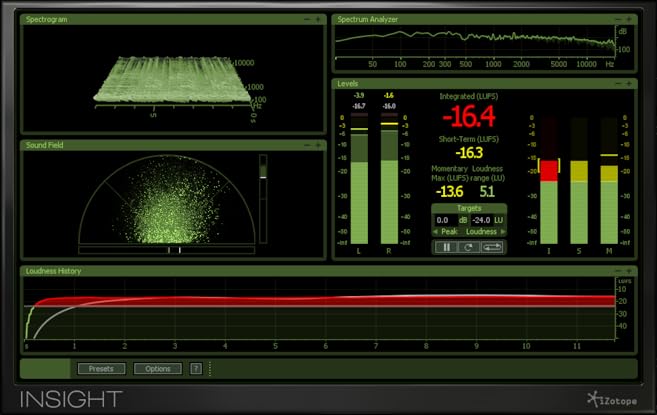This screenshot has width=657, height=415.
Task: Click the Sound Field panel title
Action: [44, 145]
